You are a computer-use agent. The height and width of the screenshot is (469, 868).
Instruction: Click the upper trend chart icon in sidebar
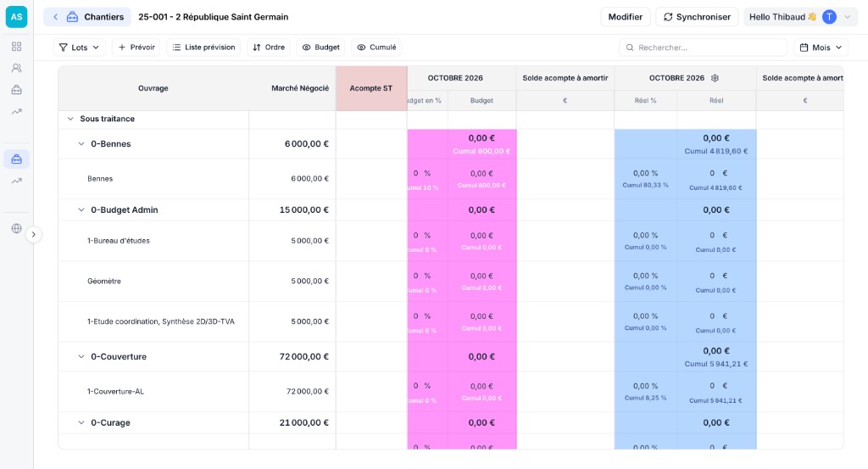17,112
